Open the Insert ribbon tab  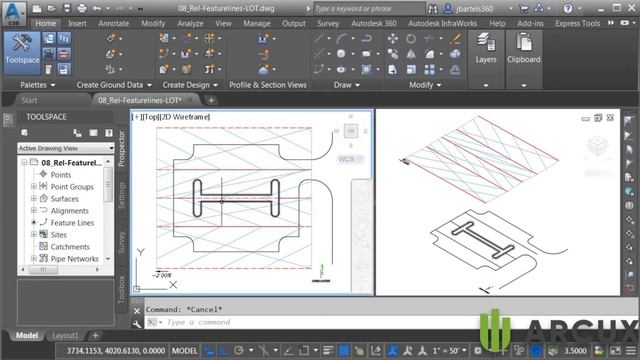point(77,24)
